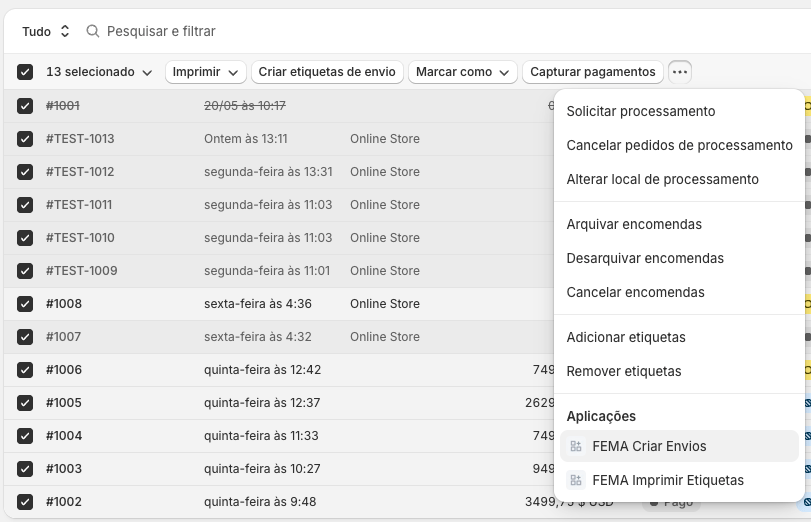
Task: Open the Tudo view selector
Action: 46,32
